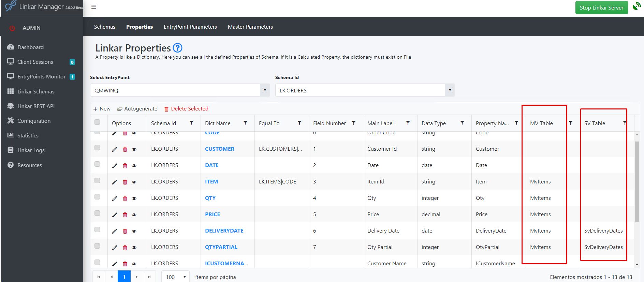Filter the Dict Name column
The image size is (644, 282).
point(245,123)
